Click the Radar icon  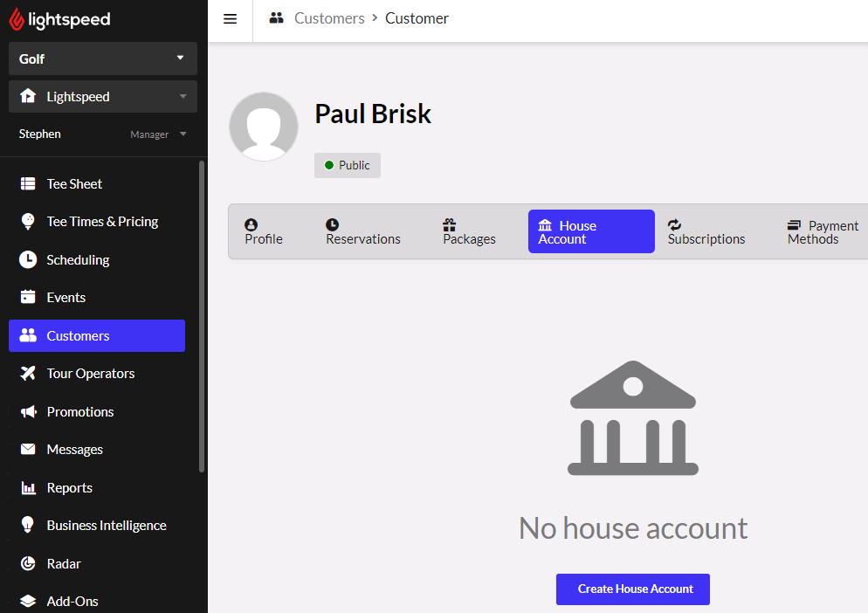pyautogui.click(x=28, y=563)
